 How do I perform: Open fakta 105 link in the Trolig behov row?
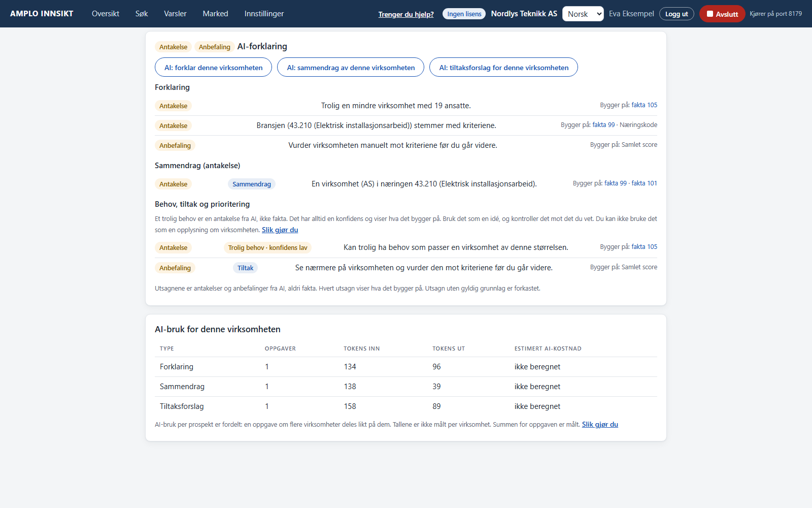[644, 247]
